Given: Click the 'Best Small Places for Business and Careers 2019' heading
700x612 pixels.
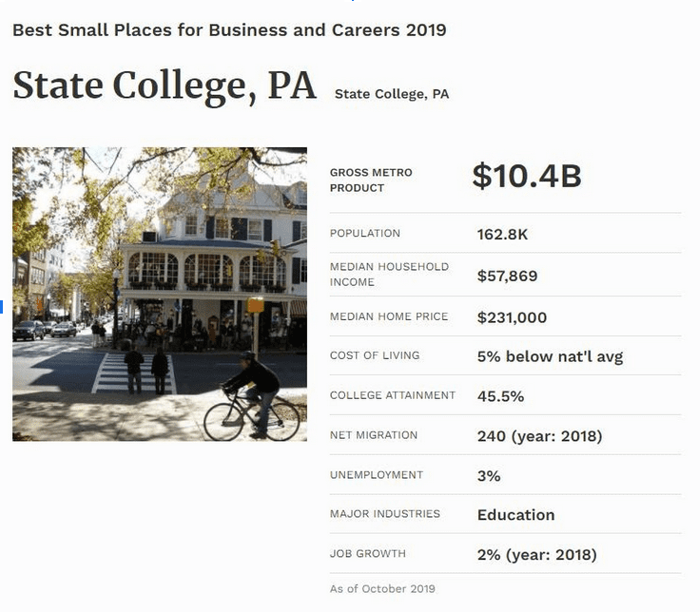Looking at the screenshot, I should (229, 29).
